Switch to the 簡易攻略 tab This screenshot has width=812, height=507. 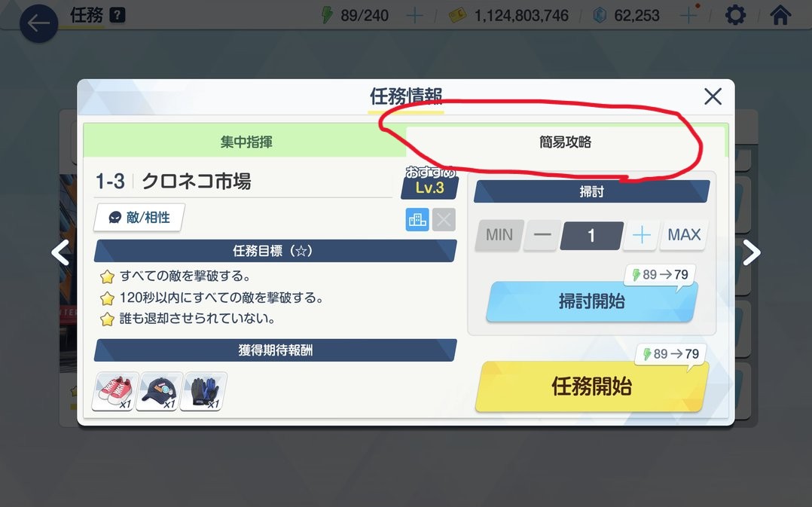565,142
